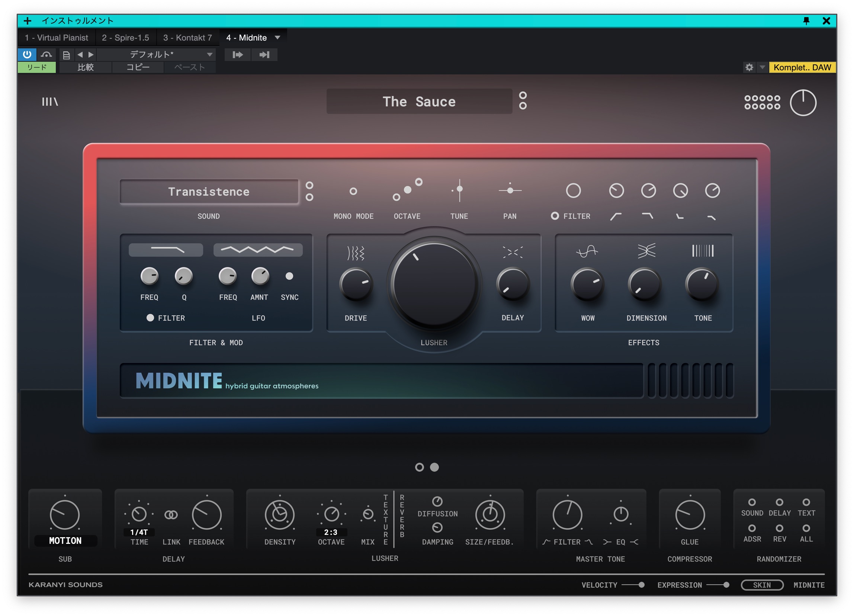Toggle the plugin power bypass button
The image size is (854, 616).
(x=27, y=55)
